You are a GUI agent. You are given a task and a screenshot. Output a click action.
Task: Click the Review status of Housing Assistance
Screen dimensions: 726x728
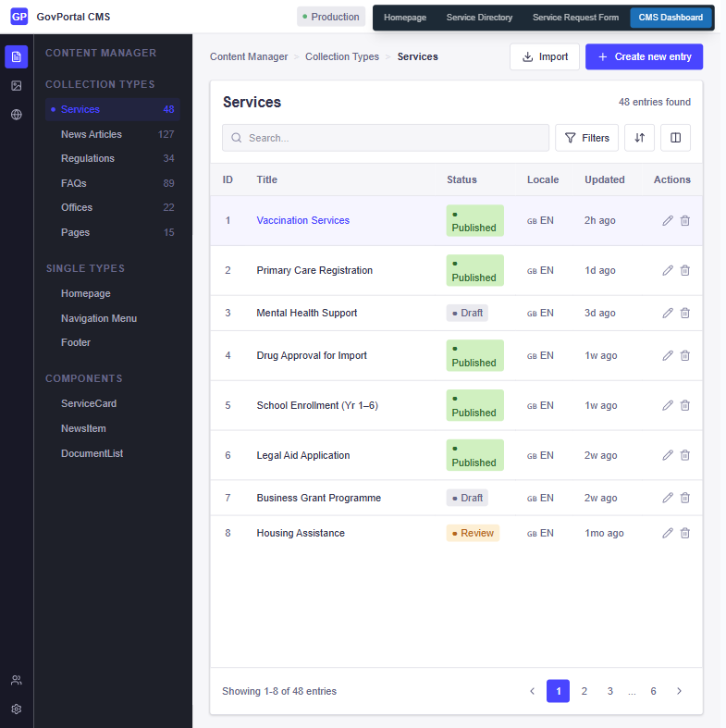pyautogui.click(x=473, y=533)
